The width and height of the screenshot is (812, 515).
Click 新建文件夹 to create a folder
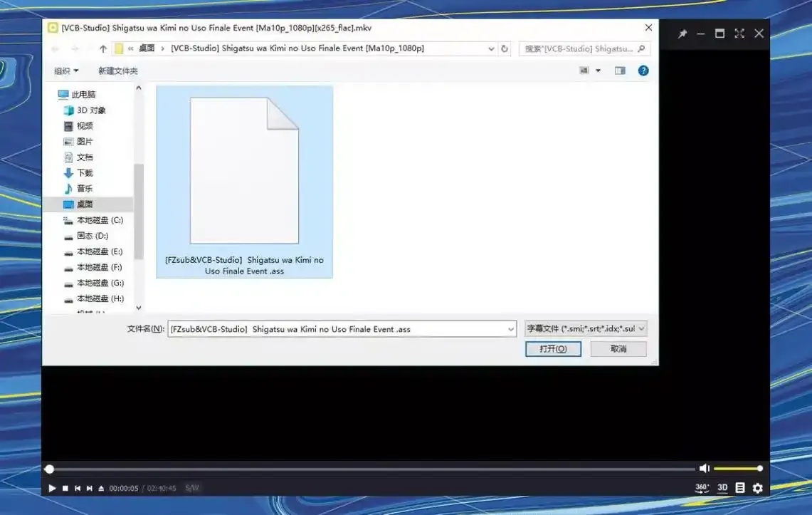[118, 71]
